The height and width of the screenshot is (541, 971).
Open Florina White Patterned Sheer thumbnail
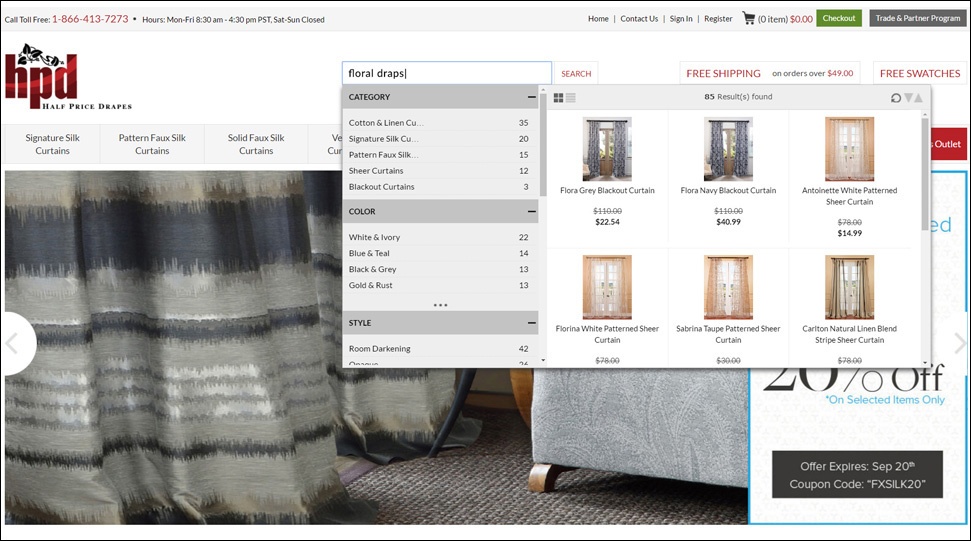[x=607, y=287]
